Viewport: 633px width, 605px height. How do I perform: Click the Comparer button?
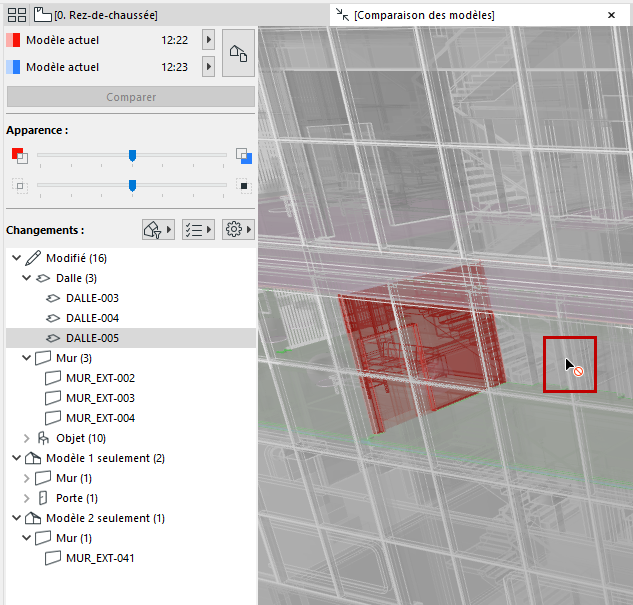[x=131, y=97]
